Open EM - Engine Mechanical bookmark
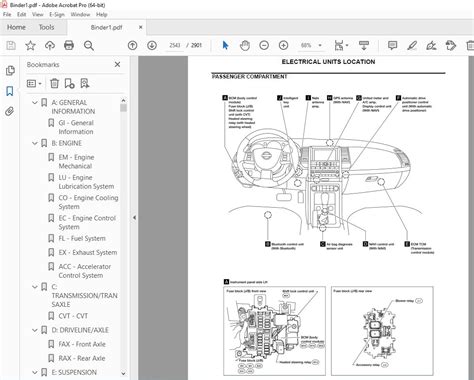Viewport: 474px width, 380px height. coord(76,162)
